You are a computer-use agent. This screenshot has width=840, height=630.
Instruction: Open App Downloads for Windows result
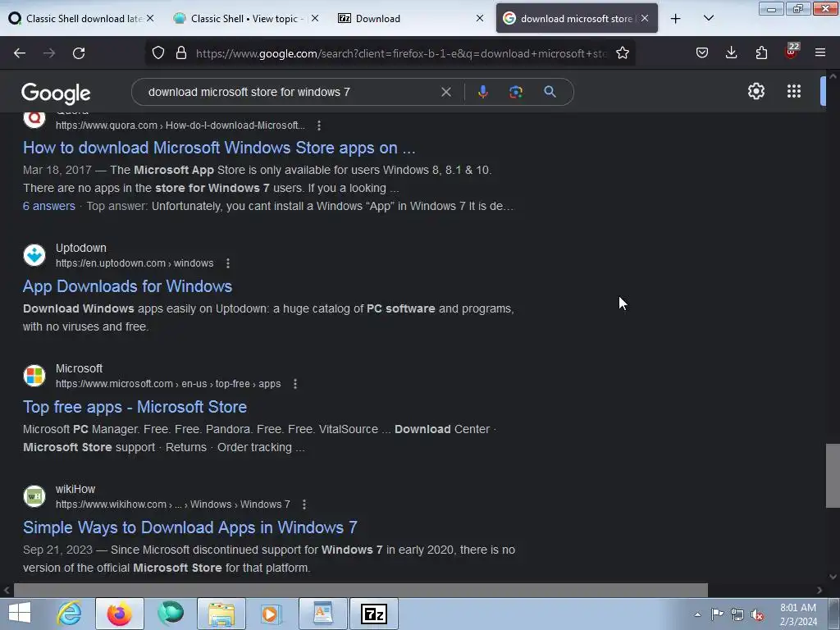(x=127, y=286)
